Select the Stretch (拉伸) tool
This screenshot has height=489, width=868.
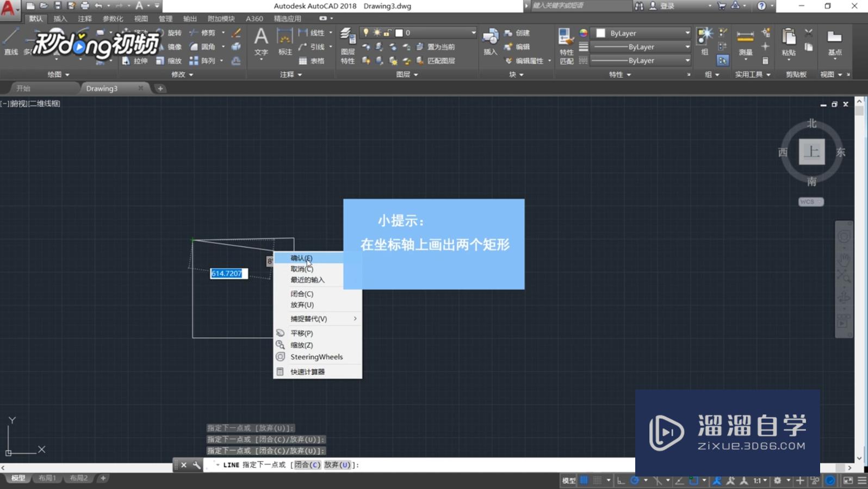135,61
